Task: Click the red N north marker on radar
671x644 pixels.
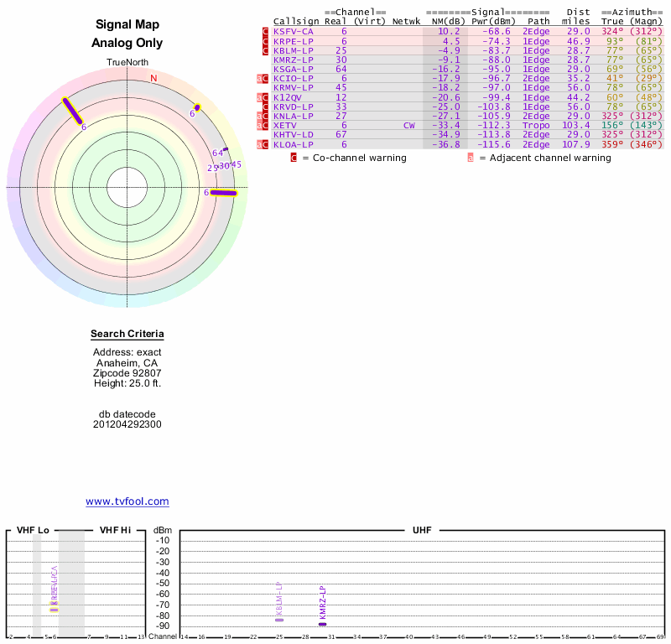Action: pyautogui.click(x=153, y=79)
